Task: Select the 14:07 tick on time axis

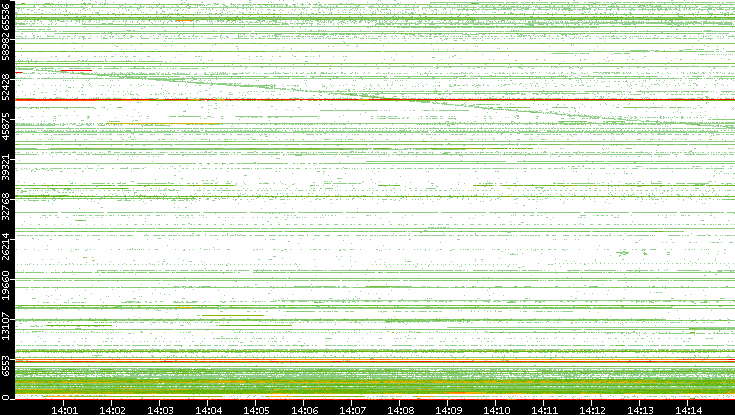Action: click(352, 408)
